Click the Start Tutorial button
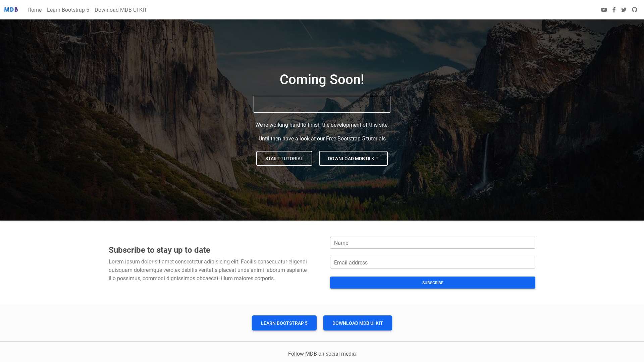This screenshot has width=644, height=362. pos(284,159)
